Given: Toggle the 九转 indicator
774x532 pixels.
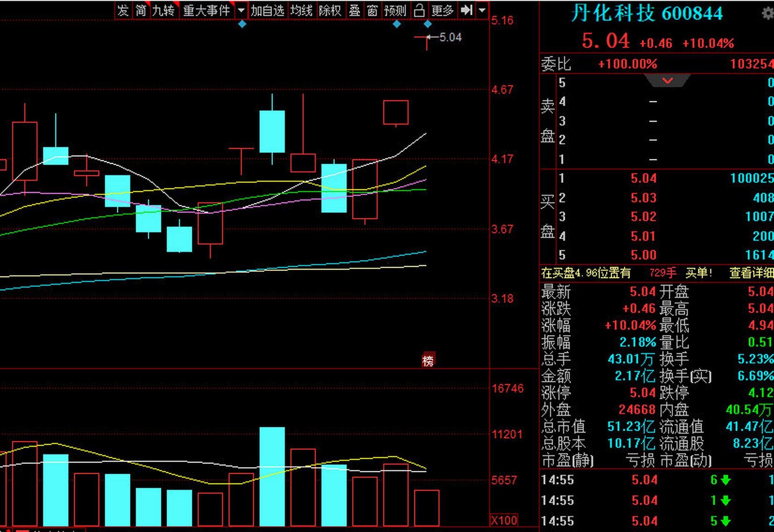Looking at the screenshot, I should point(164,10).
